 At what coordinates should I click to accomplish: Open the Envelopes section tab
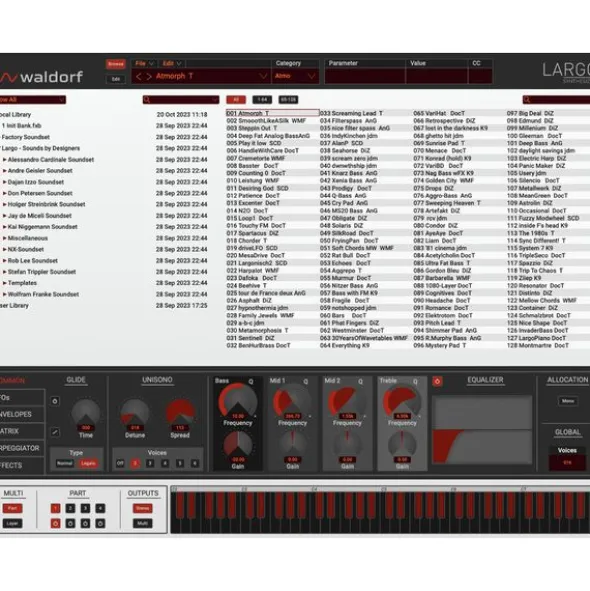coord(22,414)
